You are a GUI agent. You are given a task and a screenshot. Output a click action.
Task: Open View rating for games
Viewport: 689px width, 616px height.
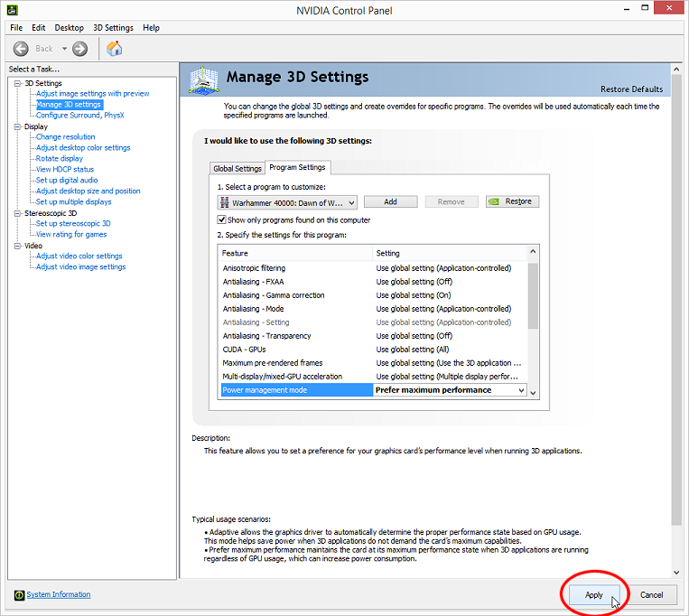(x=71, y=234)
